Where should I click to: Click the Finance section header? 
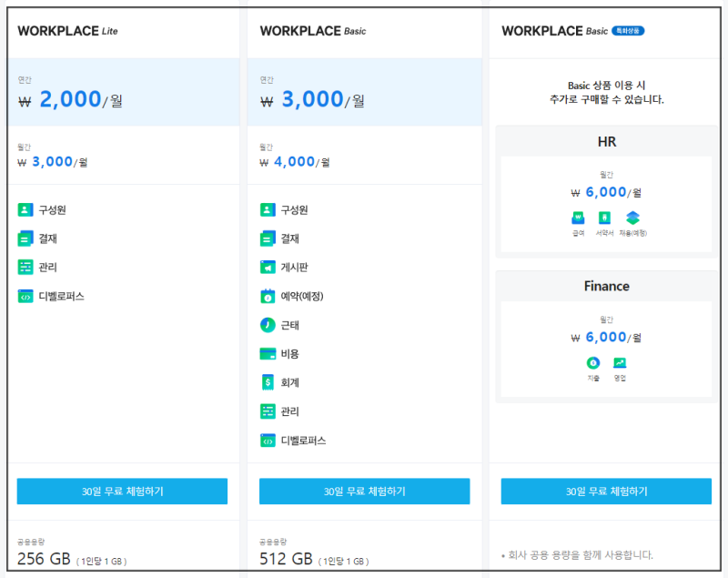[606, 286]
